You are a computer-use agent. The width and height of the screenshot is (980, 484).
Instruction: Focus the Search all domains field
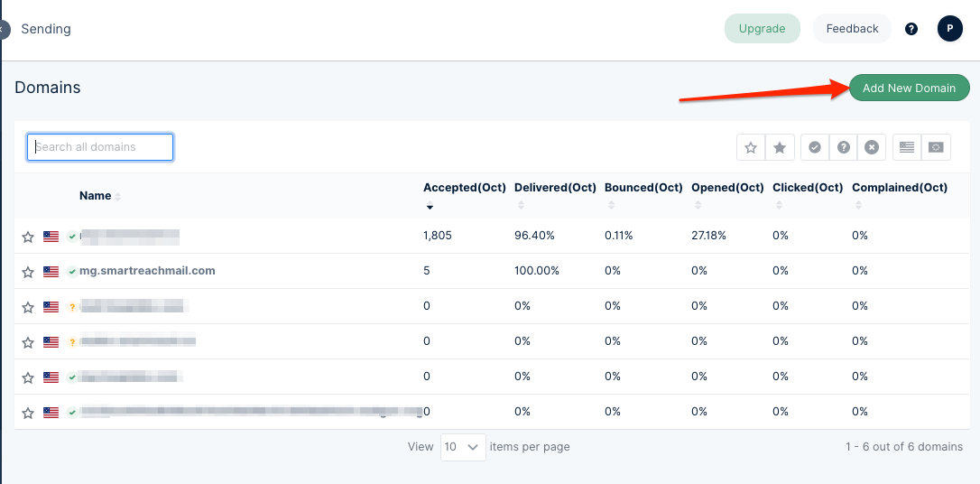tap(100, 147)
